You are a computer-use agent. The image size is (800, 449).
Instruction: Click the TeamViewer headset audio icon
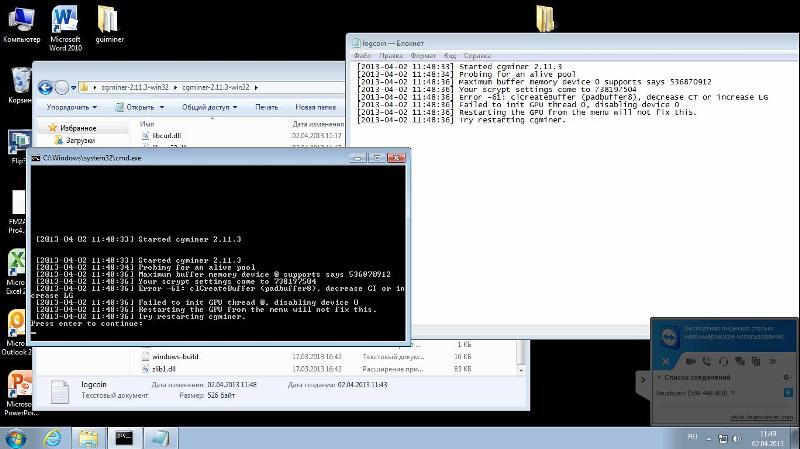[x=723, y=361]
